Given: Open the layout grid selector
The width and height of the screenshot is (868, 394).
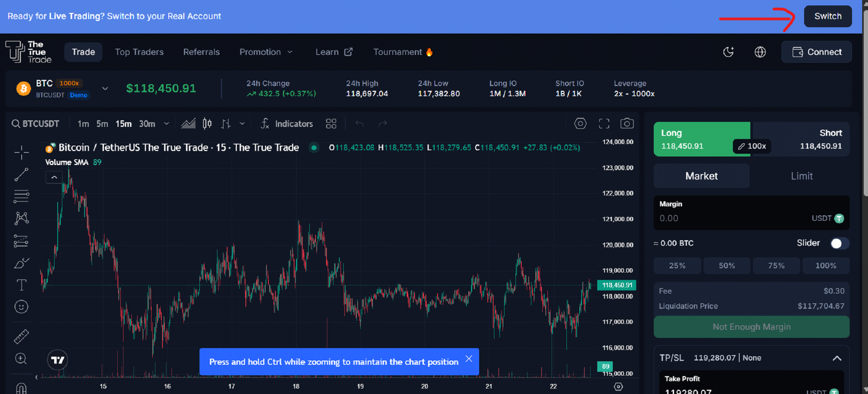Looking at the screenshot, I should pos(331,124).
